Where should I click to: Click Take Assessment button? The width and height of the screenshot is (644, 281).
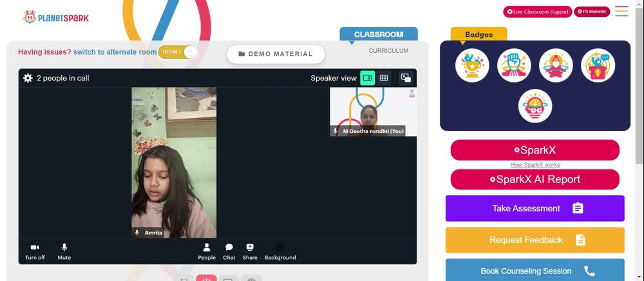535,208
